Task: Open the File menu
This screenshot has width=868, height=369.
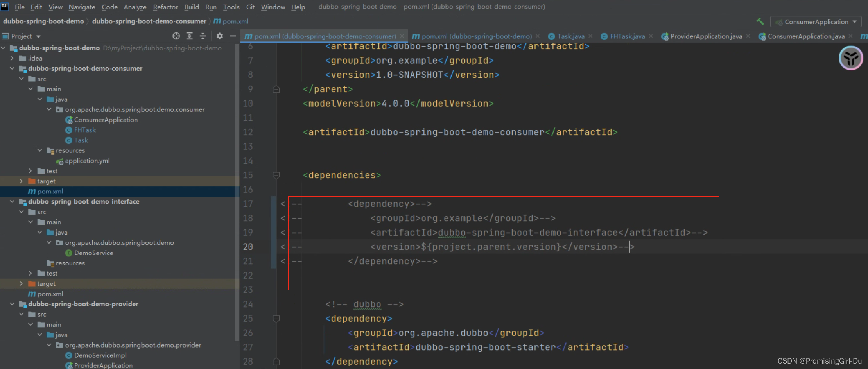Action: tap(20, 7)
